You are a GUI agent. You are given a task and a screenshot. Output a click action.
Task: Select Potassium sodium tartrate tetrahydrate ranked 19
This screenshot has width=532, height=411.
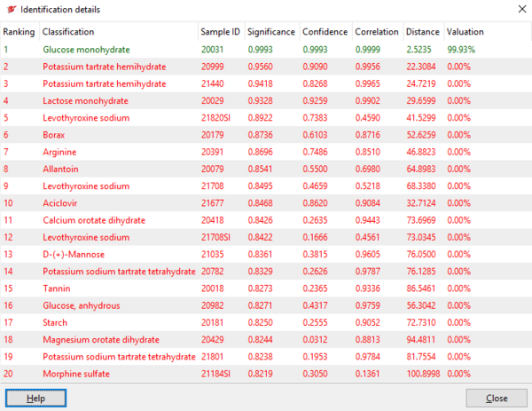[x=266, y=357]
